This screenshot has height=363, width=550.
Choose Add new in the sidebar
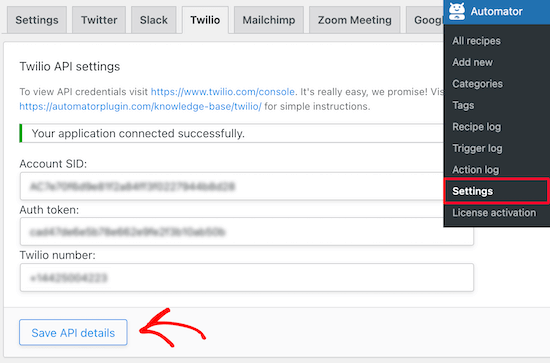(472, 62)
